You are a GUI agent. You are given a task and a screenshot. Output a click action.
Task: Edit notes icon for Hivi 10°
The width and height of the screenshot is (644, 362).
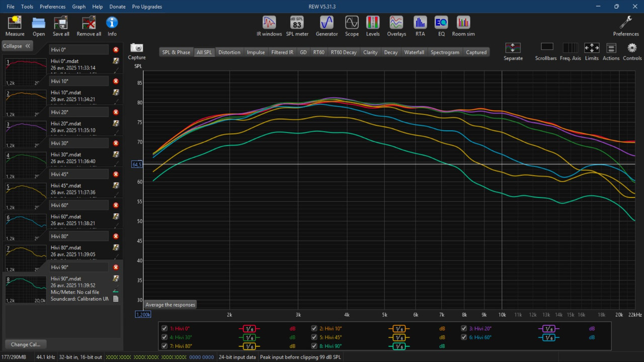point(116,92)
